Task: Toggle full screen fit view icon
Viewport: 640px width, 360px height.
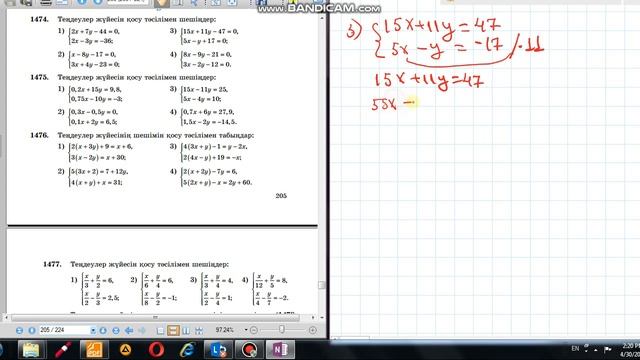Action: click(199, 331)
